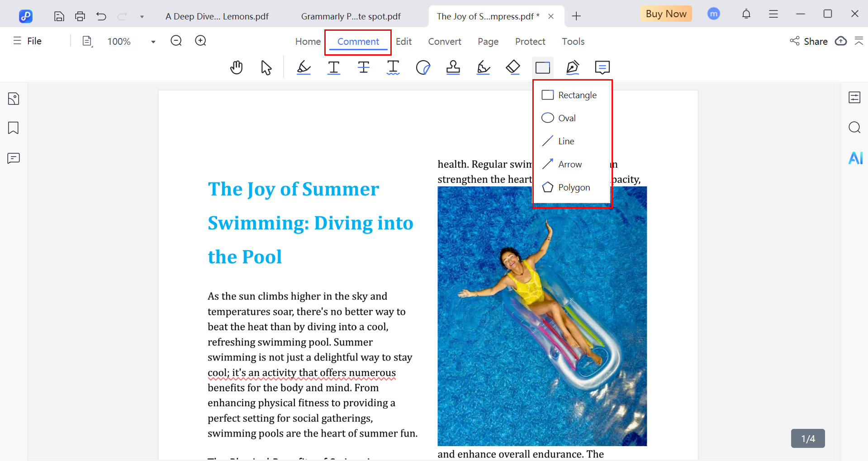Choose the Eraser tool
Screen dimensions: 868x461
click(x=513, y=67)
